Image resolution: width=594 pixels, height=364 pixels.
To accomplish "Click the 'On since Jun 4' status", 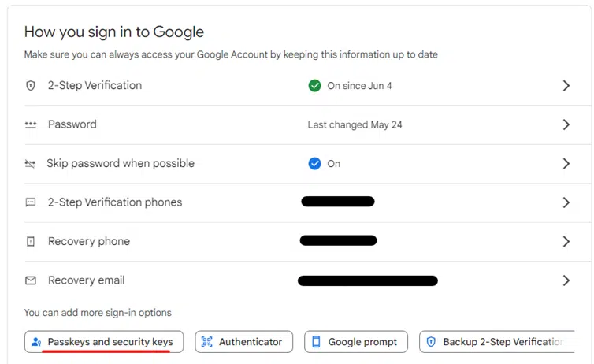I will tap(359, 86).
